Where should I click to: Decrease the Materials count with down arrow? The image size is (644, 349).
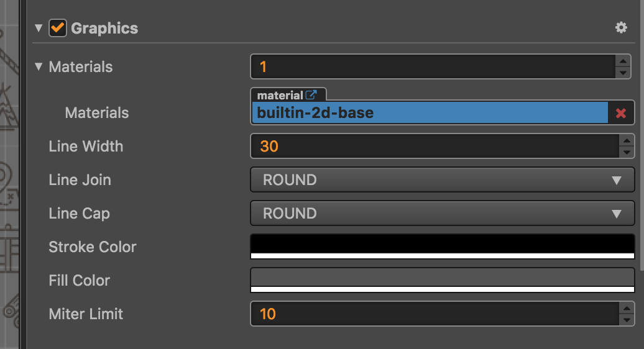(623, 73)
